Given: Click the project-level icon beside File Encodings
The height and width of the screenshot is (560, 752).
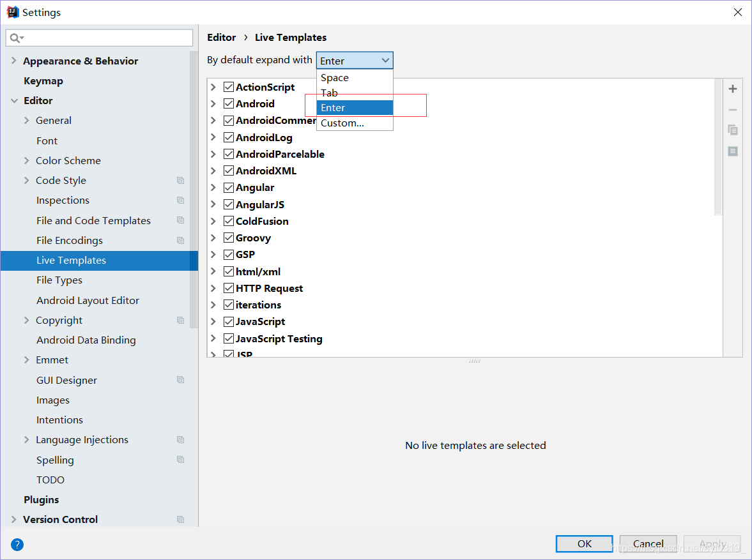Looking at the screenshot, I should 180,240.
